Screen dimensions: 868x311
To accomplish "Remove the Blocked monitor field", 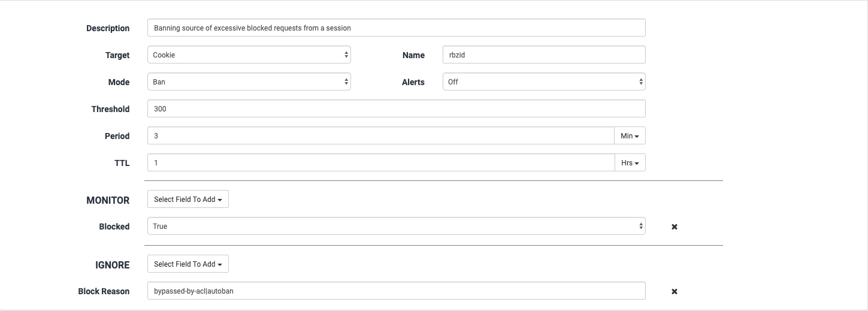I will [x=674, y=227].
